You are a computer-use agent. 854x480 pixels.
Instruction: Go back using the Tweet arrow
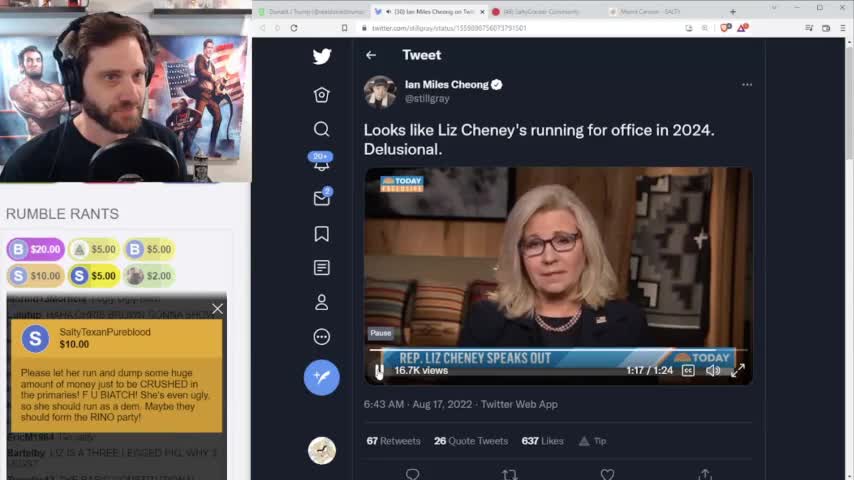[x=371, y=55]
